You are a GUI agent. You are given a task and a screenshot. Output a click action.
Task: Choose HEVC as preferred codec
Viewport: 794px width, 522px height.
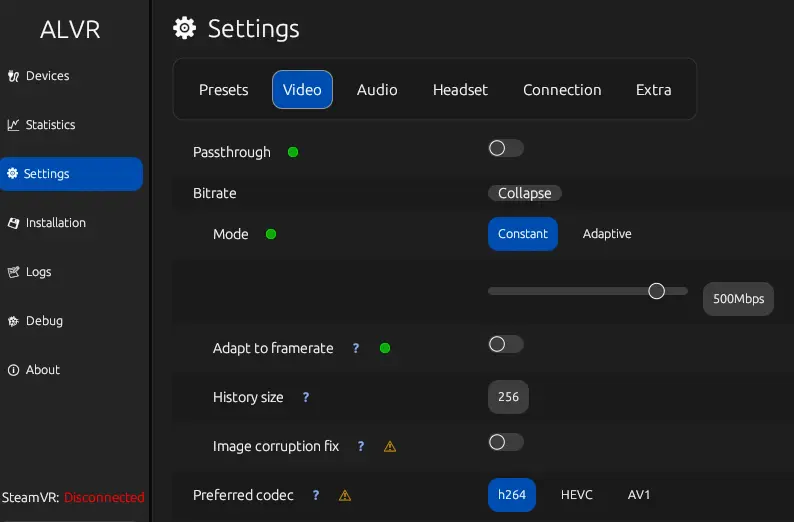577,495
